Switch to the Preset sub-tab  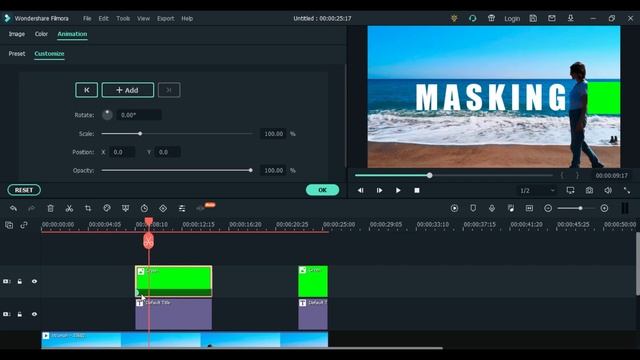[17, 54]
